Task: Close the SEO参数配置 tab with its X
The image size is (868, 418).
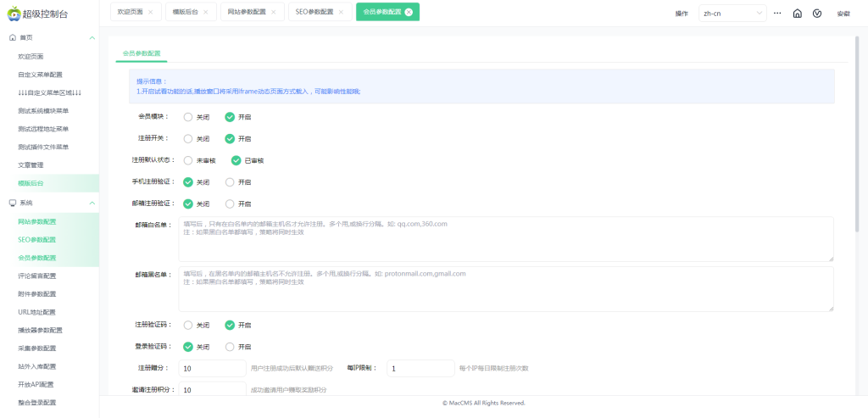Action: coord(341,12)
